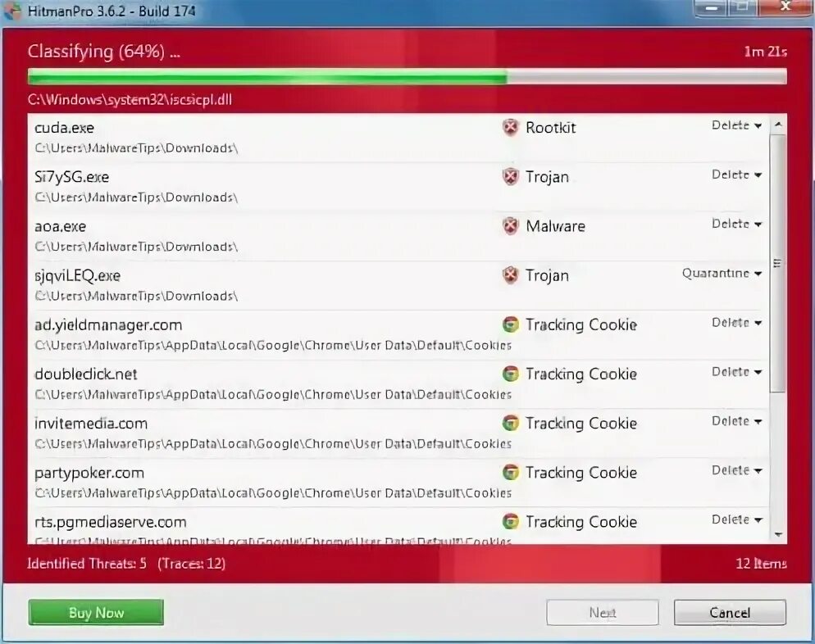This screenshot has height=644, width=815.
Task: Click the Identified Threats: 5 status text
Action: coord(87,564)
